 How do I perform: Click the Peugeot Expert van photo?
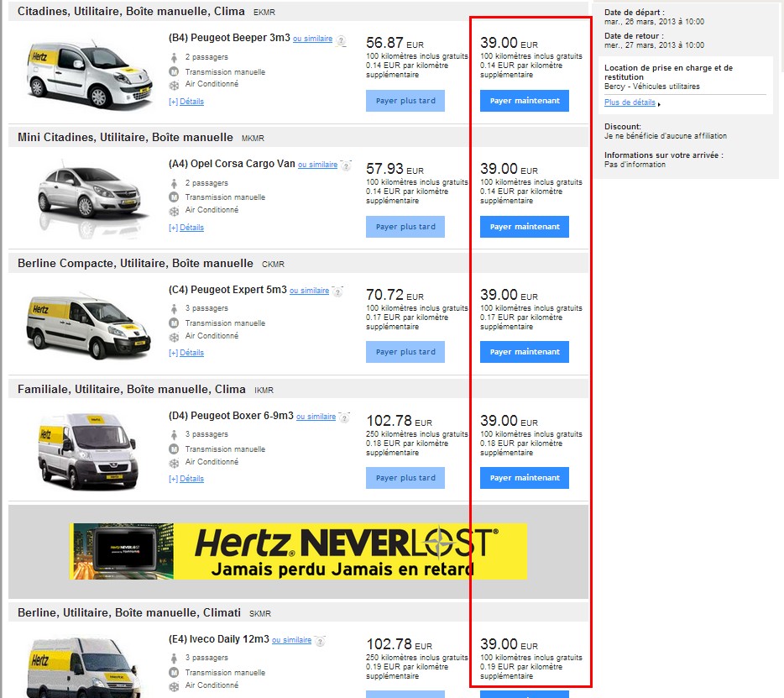[88, 326]
